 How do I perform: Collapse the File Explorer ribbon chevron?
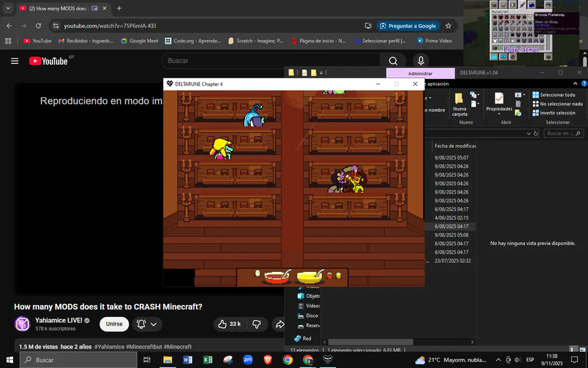(x=575, y=84)
